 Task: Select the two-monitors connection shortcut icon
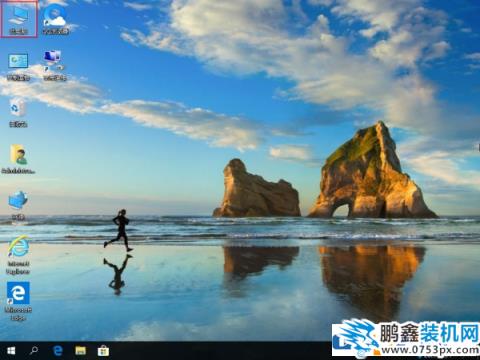pos(55,65)
